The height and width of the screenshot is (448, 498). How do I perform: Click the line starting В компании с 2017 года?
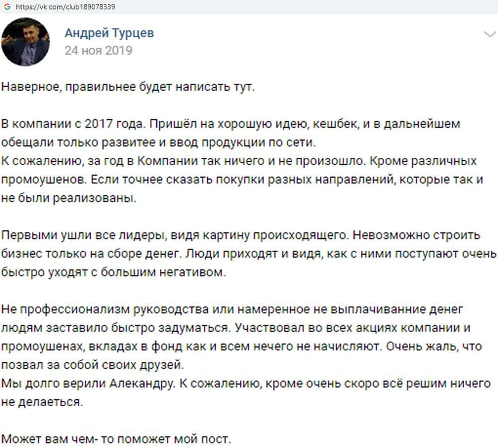click(x=231, y=123)
